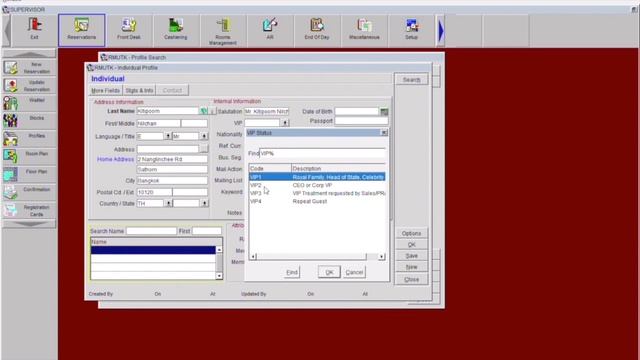Click the New button

point(411,267)
